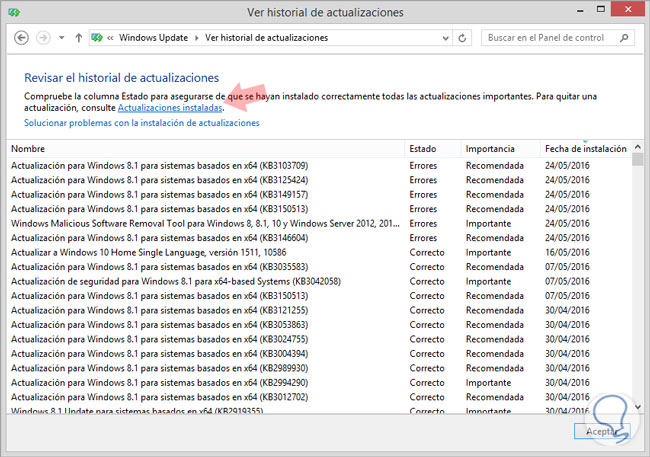This screenshot has height=457, width=650.
Task: Click the search magnifier icon
Action: [x=624, y=38]
